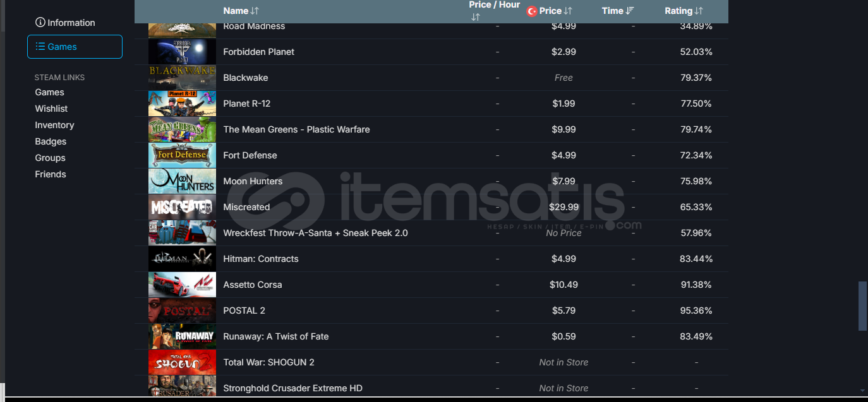868x402 pixels.
Task: Click the POSTAL 2 thumbnail
Action: (182, 310)
